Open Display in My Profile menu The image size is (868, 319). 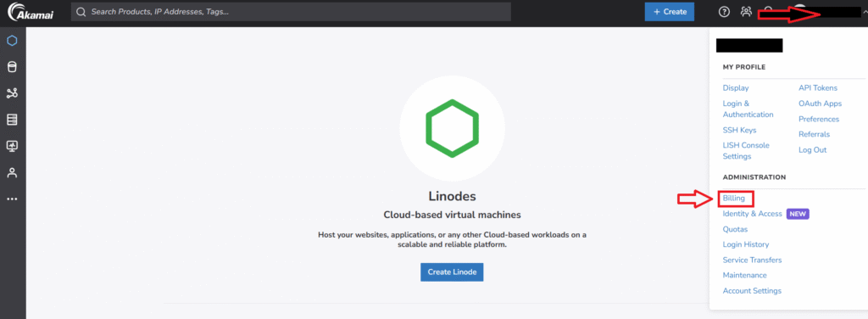coord(736,88)
